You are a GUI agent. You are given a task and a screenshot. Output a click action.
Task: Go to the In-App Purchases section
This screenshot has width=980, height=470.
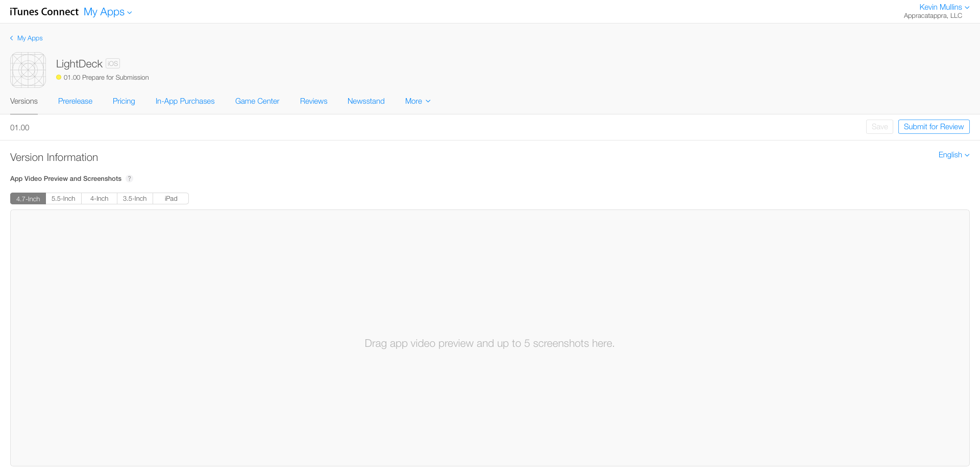pos(185,101)
